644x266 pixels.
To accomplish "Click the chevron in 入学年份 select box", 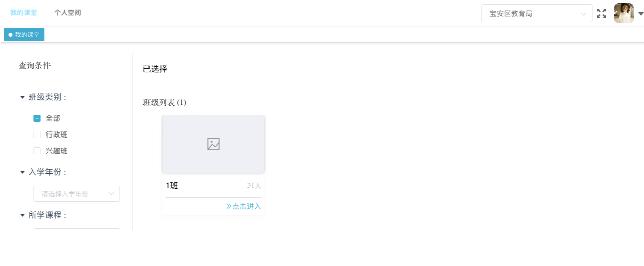I will pyautogui.click(x=111, y=194).
